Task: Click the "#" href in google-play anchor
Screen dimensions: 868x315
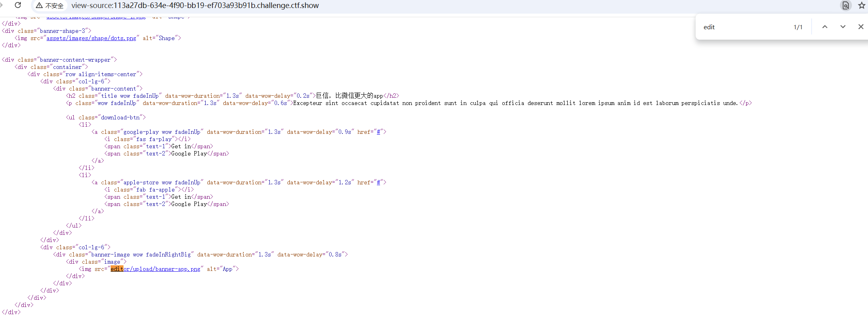Action: [x=378, y=132]
